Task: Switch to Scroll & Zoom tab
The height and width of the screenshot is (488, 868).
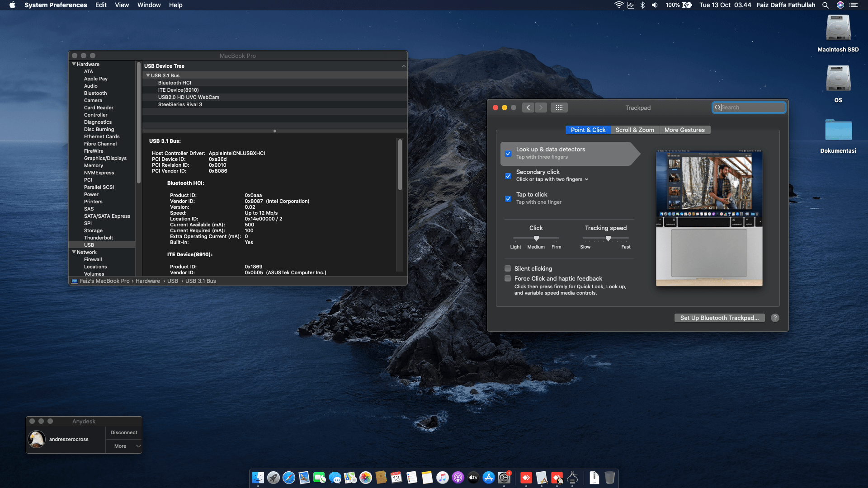Action: [635, 130]
